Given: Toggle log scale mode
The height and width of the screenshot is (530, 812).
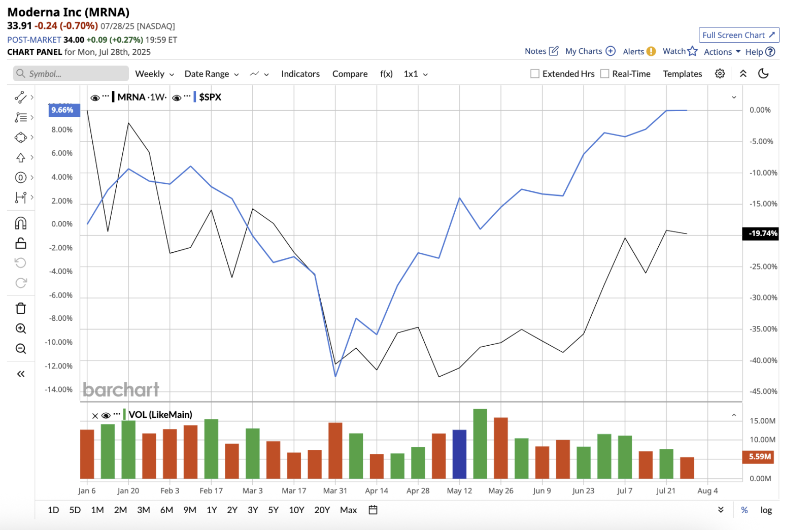Looking at the screenshot, I should click(766, 510).
